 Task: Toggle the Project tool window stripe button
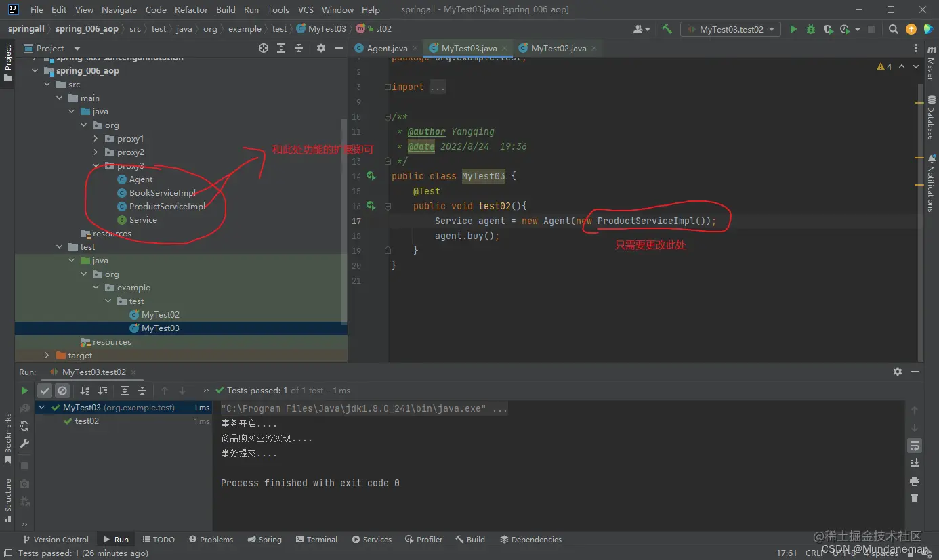(7, 63)
